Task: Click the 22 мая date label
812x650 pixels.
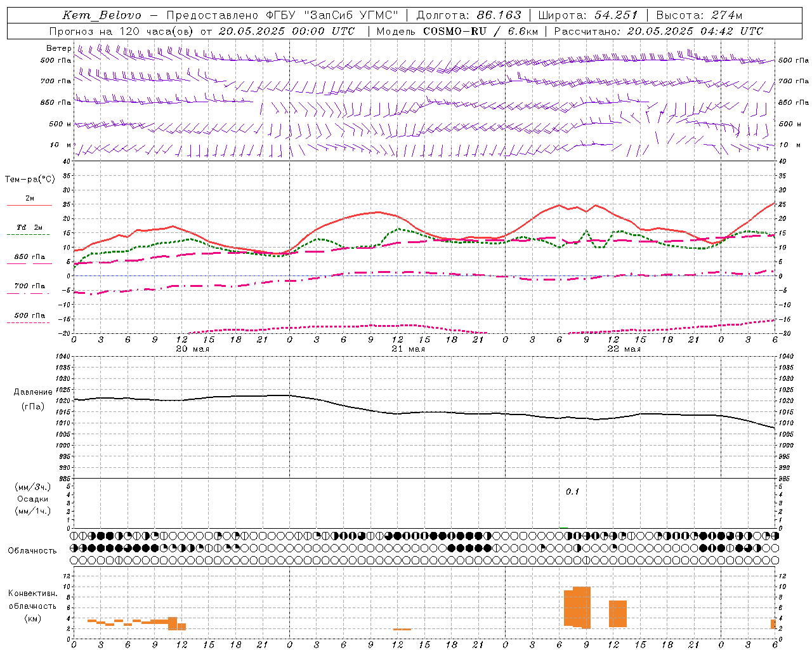Action: coord(624,349)
